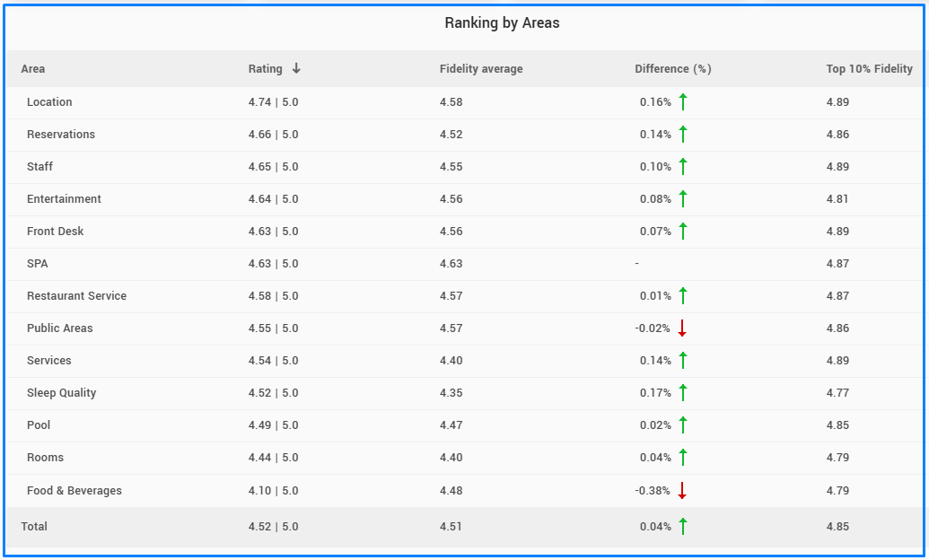
Task: Select the Restaurant Service area name
Action: click(76, 295)
